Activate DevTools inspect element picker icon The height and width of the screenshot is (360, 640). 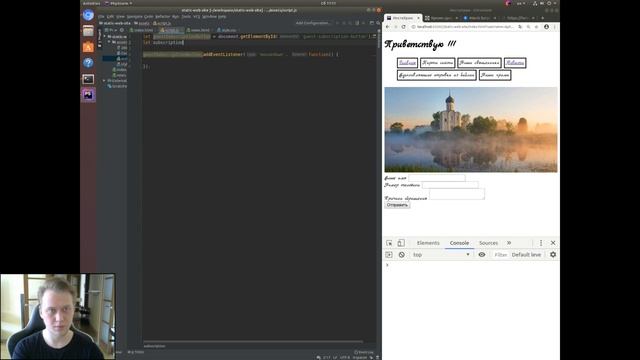[389, 243]
